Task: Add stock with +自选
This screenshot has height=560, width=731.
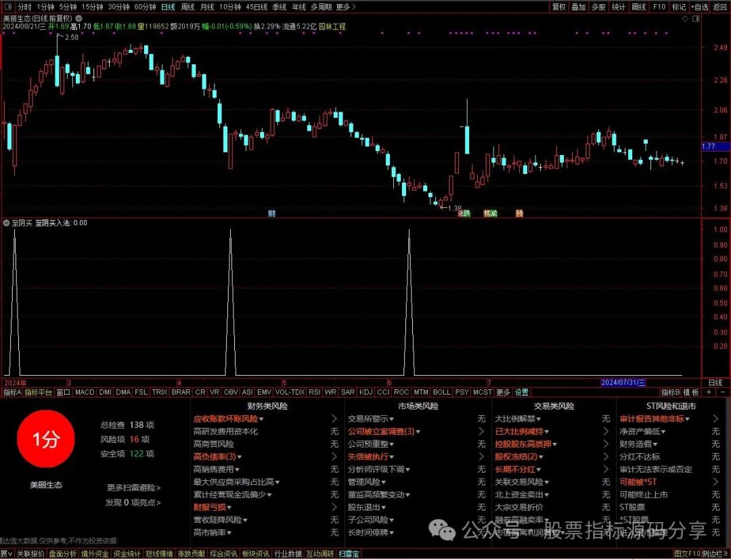Action: [x=700, y=7]
